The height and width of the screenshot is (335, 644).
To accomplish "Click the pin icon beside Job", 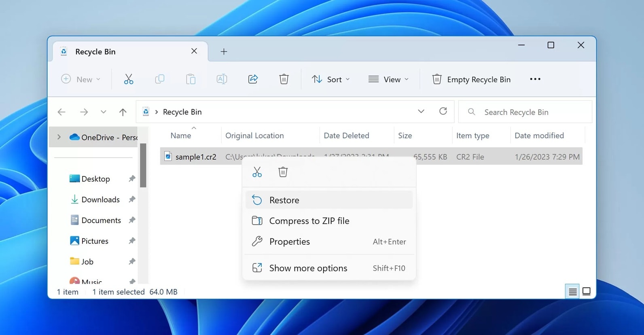I will pyautogui.click(x=132, y=261).
